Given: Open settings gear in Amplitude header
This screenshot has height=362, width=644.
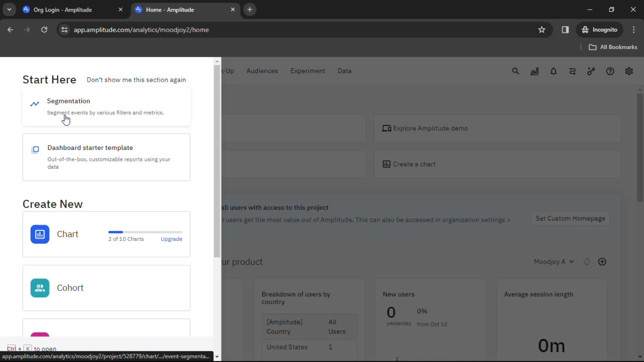Looking at the screenshot, I should point(629,71).
